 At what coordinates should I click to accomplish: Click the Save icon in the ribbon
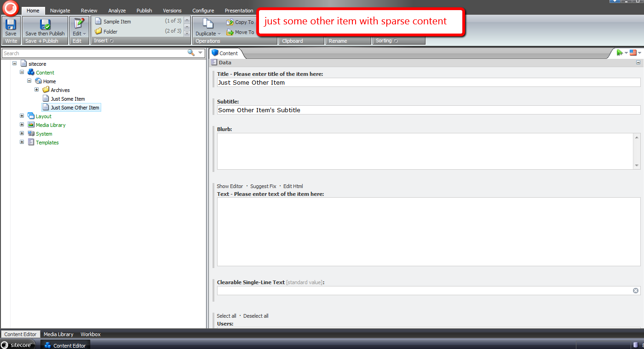coord(11,25)
